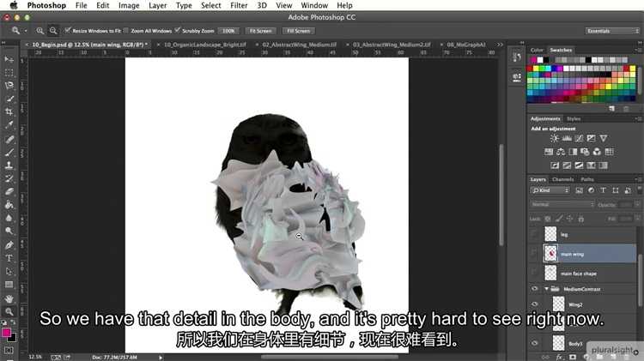Select the Clone Stamp tool
Image resolution: width=644 pixels, height=361 pixels.
click(9, 165)
